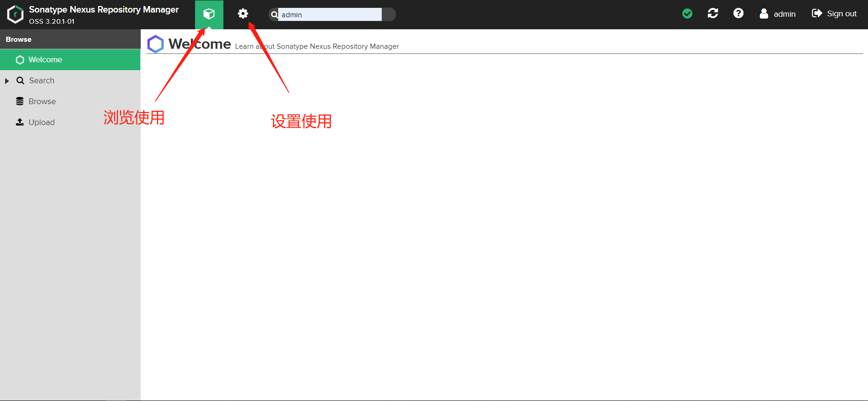Click the Welcome page hexagon header icon

click(156, 44)
